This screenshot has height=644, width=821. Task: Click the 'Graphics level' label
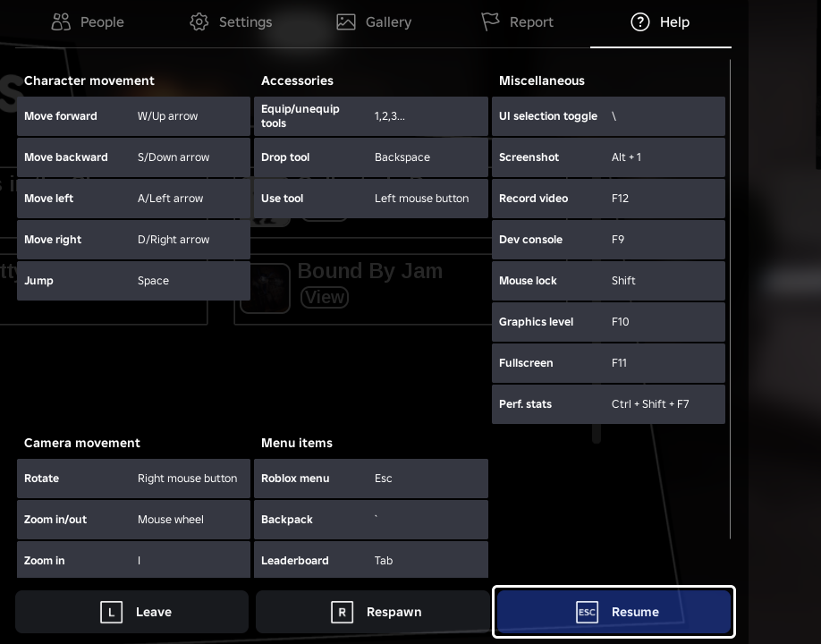tap(536, 322)
